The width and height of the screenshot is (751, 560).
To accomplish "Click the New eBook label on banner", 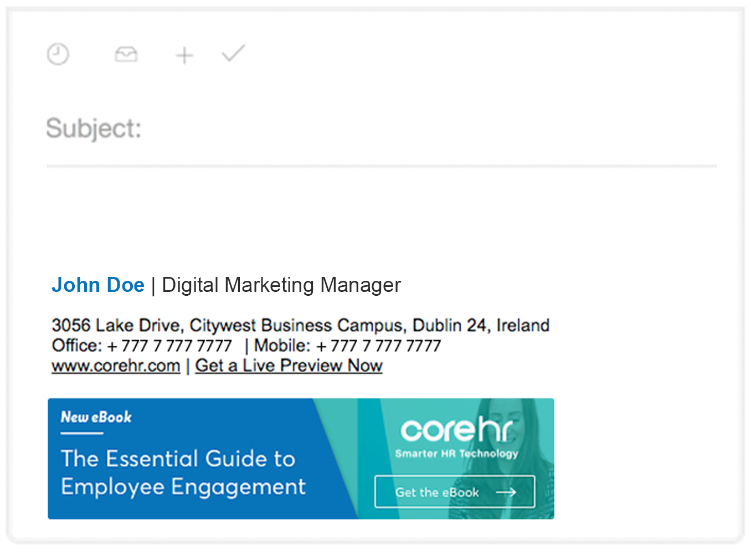I will (x=96, y=417).
